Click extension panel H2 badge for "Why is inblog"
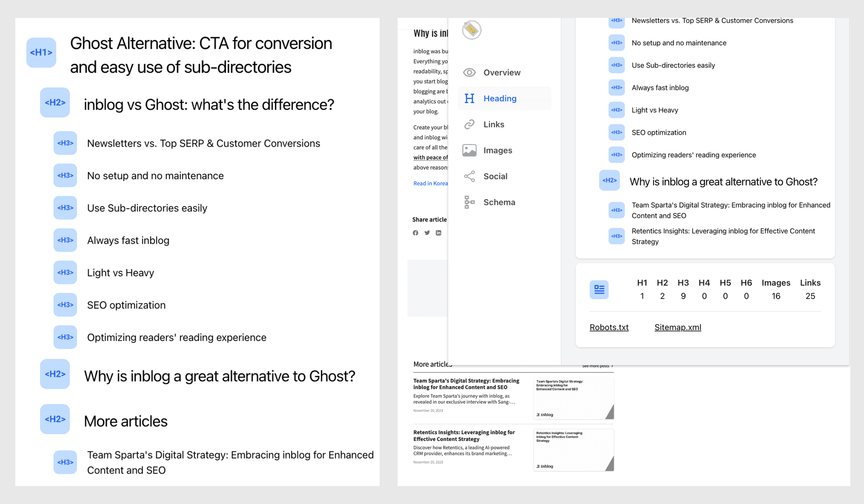Viewport: 864px width, 504px height. [x=609, y=180]
